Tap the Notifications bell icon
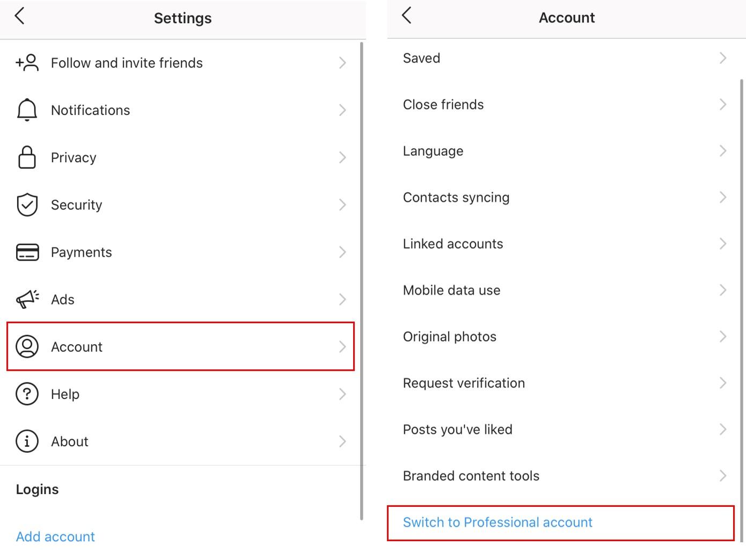This screenshot has width=746, height=560. tap(27, 110)
